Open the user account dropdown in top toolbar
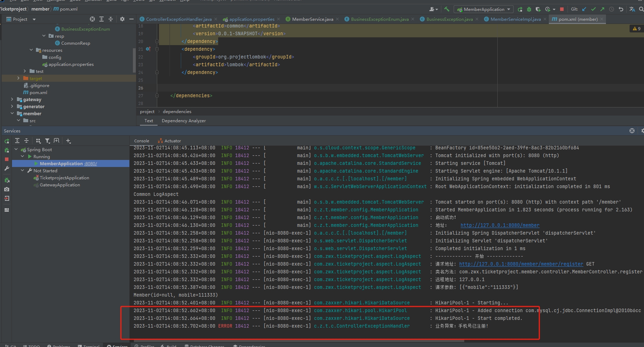The width and height of the screenshot is (644, 347). point(434,10)
